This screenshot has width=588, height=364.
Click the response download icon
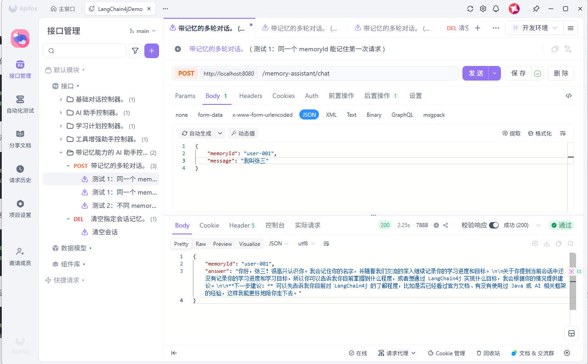pos(547,244)
